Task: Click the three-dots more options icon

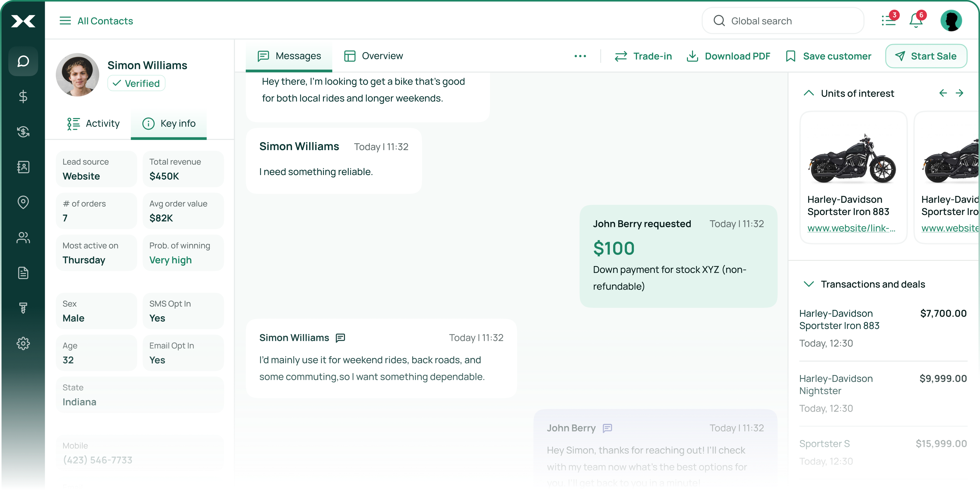Action: point(580,56)
